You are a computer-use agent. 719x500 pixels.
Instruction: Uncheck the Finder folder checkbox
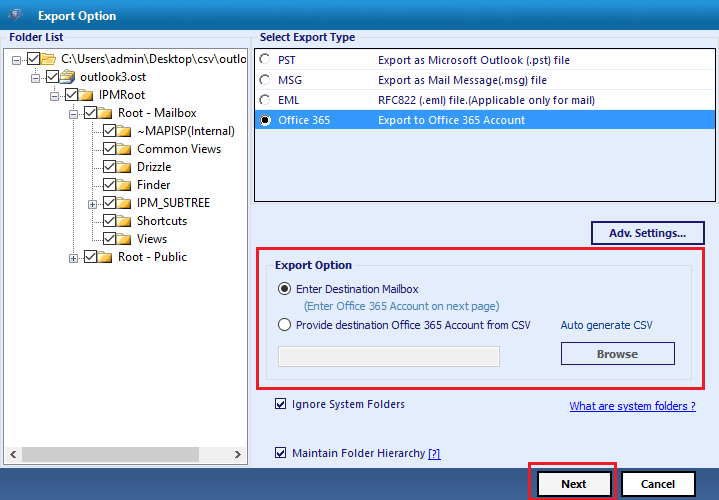click(109, 185)
